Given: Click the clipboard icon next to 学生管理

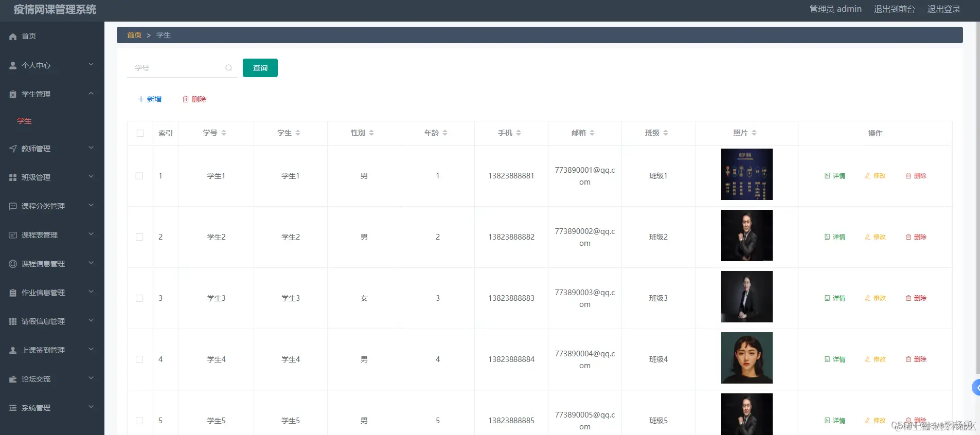Looking at the screenshot, I should [13, 94].
